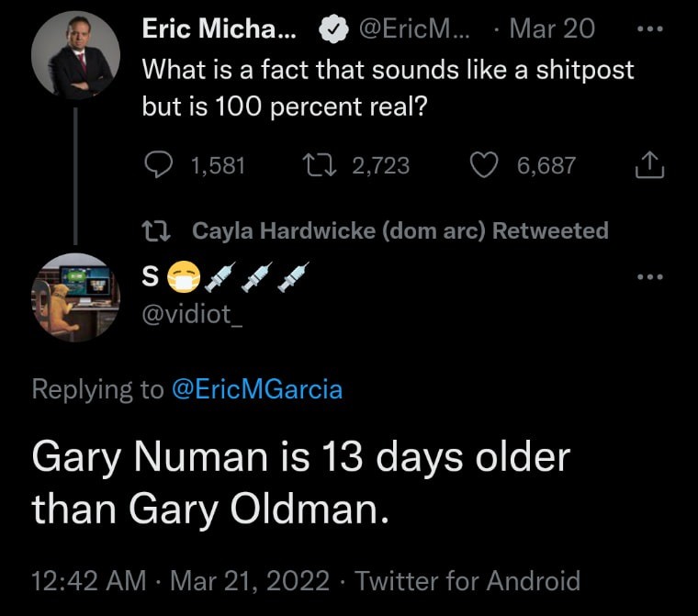The image size is (698, 616).
Task: Like the tweet with the heart icon
Action: [483, 165]
